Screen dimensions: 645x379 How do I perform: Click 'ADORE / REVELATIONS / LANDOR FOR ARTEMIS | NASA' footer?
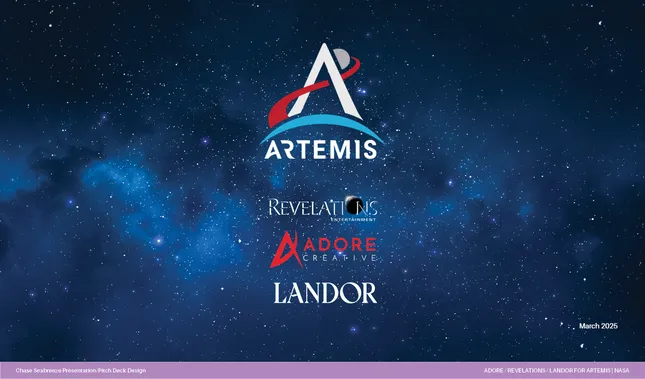pos(556,371)
